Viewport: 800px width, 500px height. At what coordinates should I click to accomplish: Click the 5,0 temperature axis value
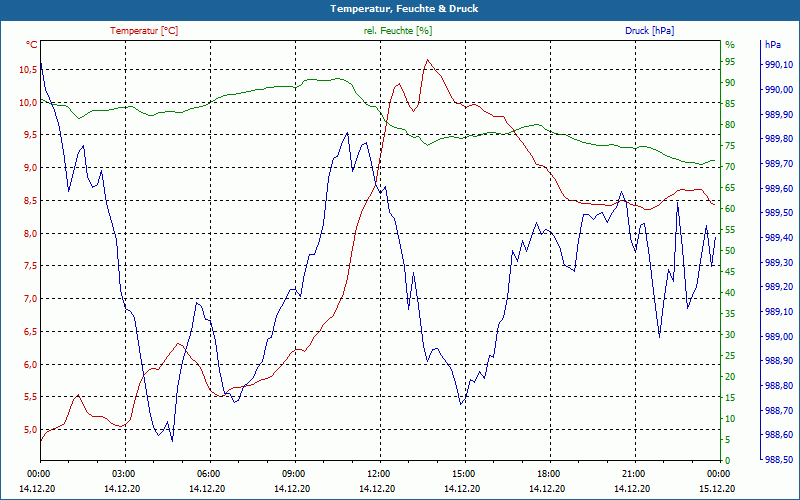pyautogui.click(x=30, y=430)
